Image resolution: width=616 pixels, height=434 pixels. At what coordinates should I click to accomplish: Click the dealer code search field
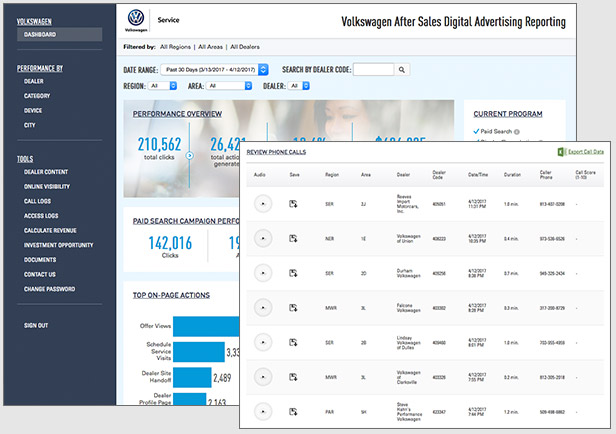pos(373,70)
